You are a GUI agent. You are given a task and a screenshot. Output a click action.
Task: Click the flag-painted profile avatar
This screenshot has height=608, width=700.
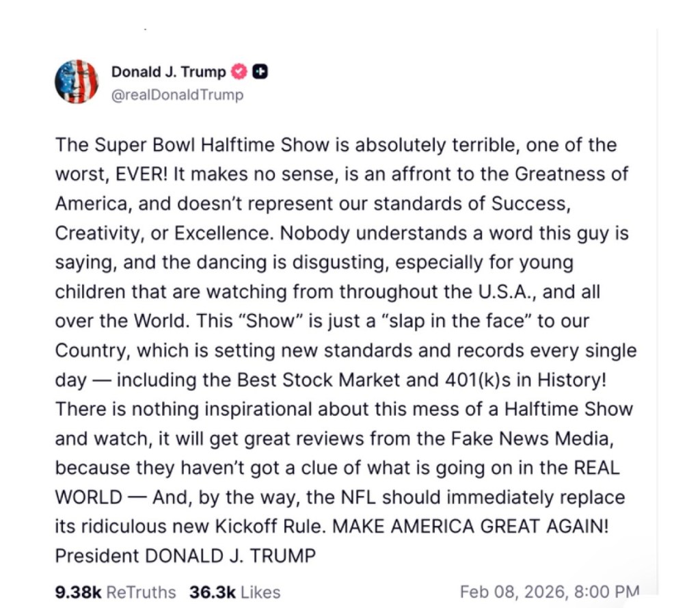(77, 81)
